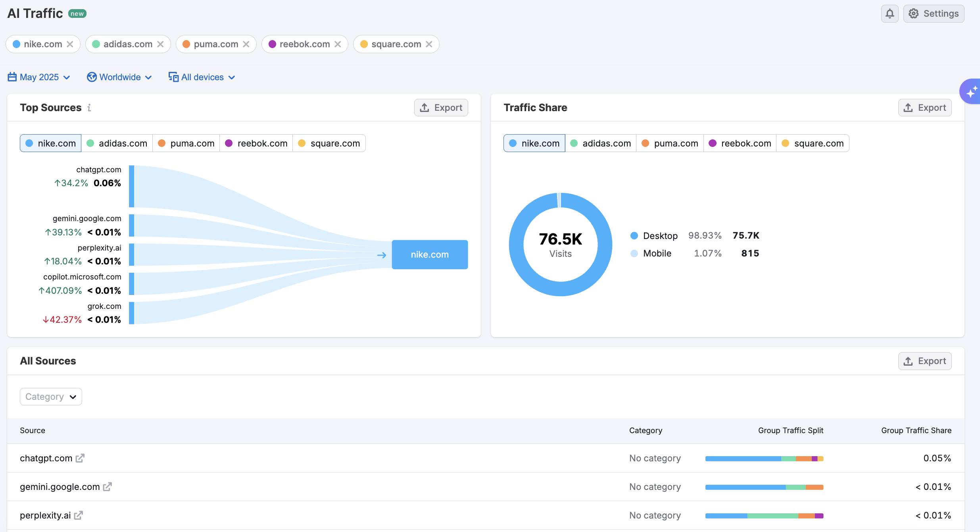Image resolution: width=980 pixels, height=532 pixels.
Task: Expand the Worldwide region dropdown
Action: [x=119, y=77]
